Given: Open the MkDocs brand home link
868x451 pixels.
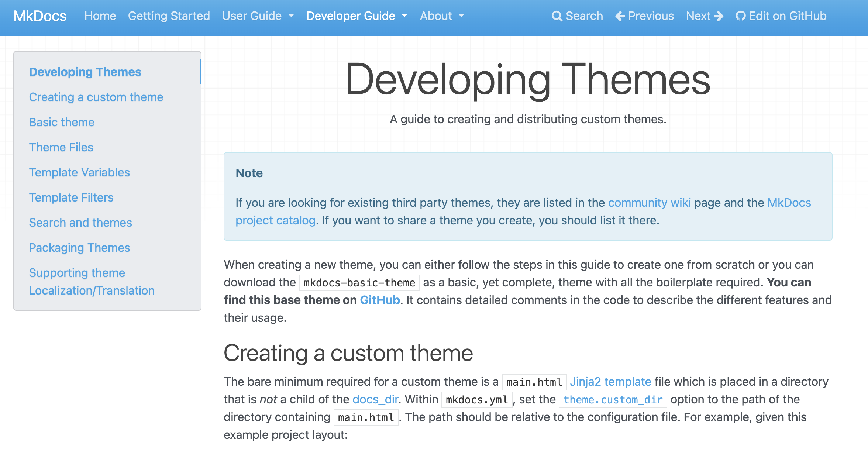Looking at the screenshot, I should tap(40, 16).
